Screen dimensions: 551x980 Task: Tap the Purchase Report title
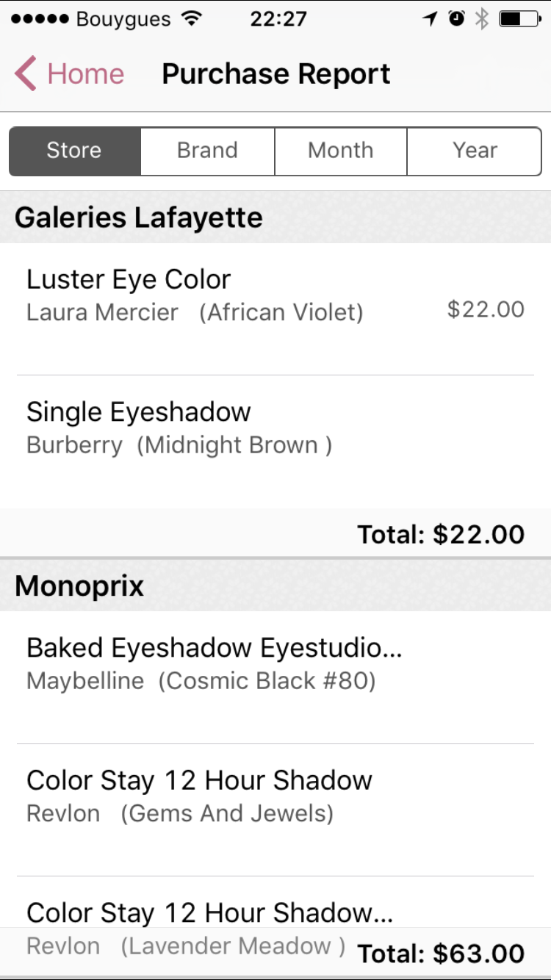(x=276, y=74)
